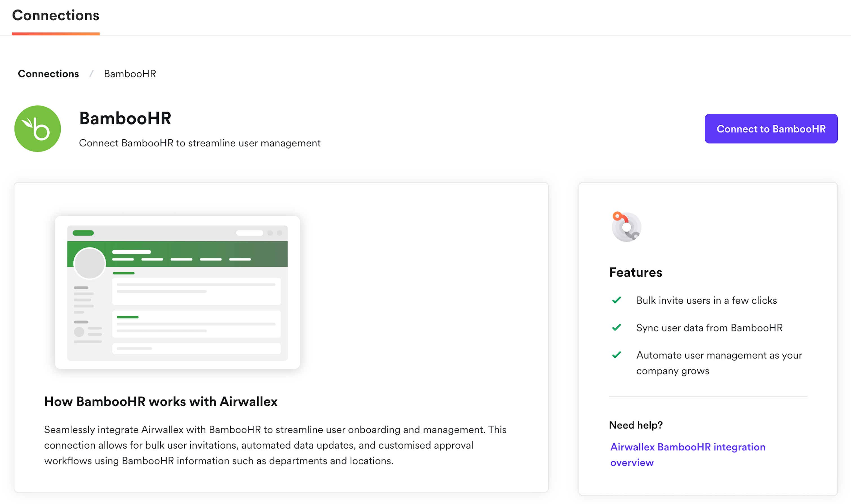851x504 pixels.
Task: Click checkmark beside Automate user management
Action: [x=617, y=355]
